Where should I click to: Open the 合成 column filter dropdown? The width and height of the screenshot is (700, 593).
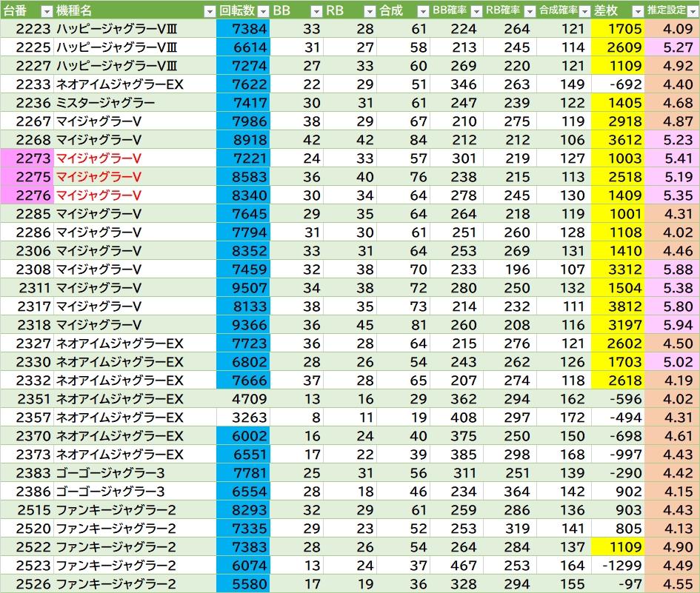pos(423,12)
